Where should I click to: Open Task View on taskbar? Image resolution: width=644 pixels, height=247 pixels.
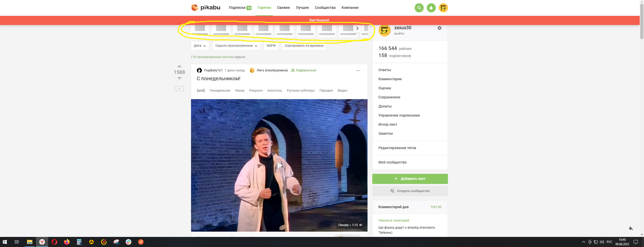[17, 242]
